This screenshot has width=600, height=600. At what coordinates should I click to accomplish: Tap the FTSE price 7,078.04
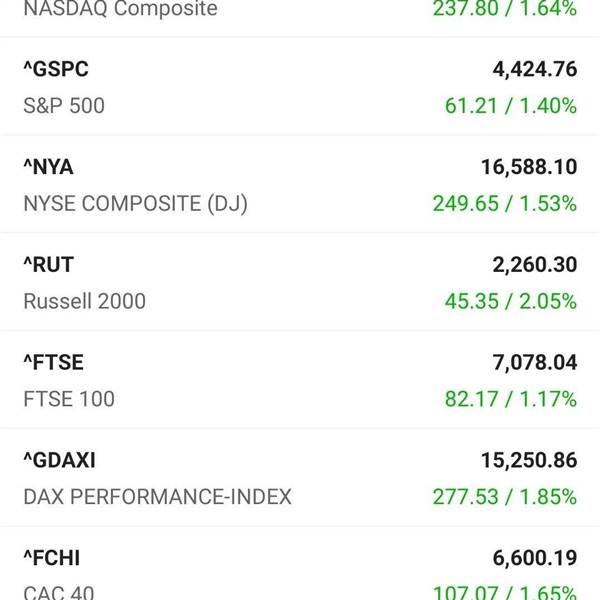[x=535, y=362]
